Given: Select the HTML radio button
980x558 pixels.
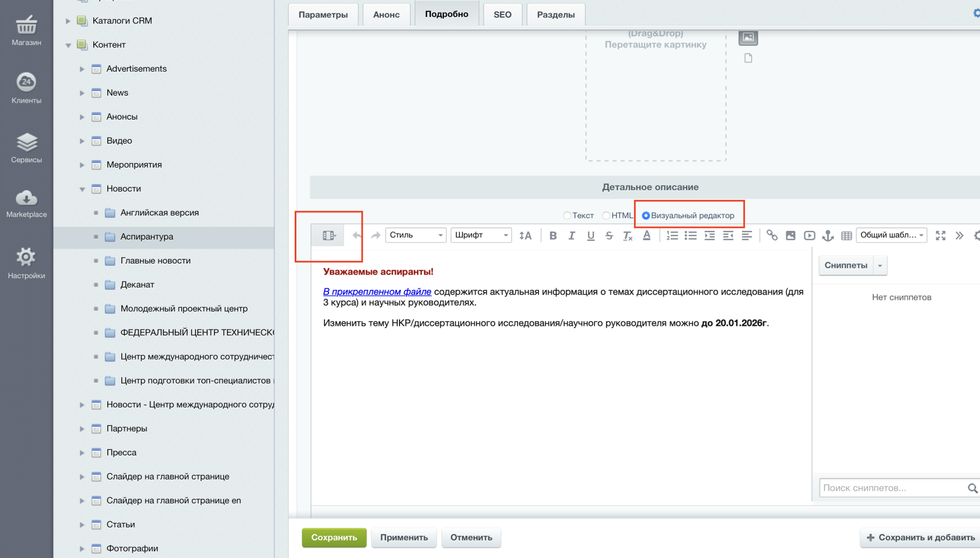Looking at the screenshot, I should (606, 216).
